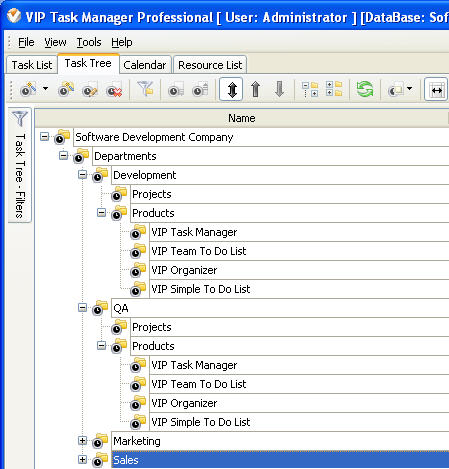Screen dimensions: 449x469
Task: Click the Name column header
Action: [x=242, y=118]
